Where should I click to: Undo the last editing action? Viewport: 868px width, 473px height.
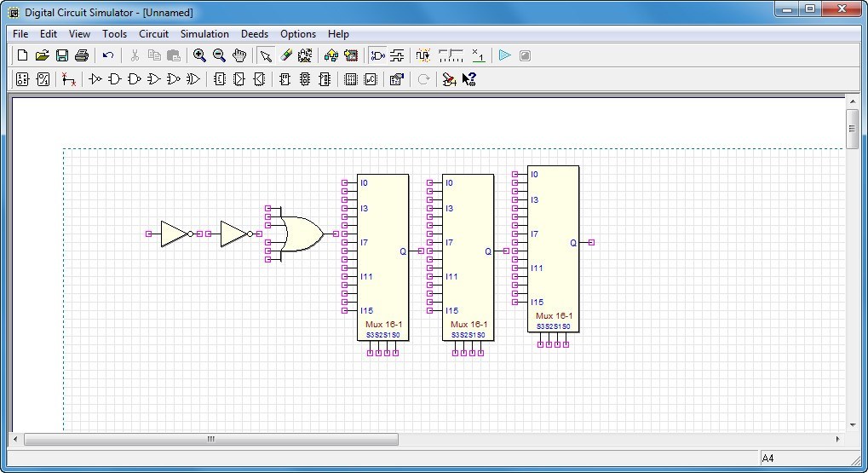[x=108, y=55]
